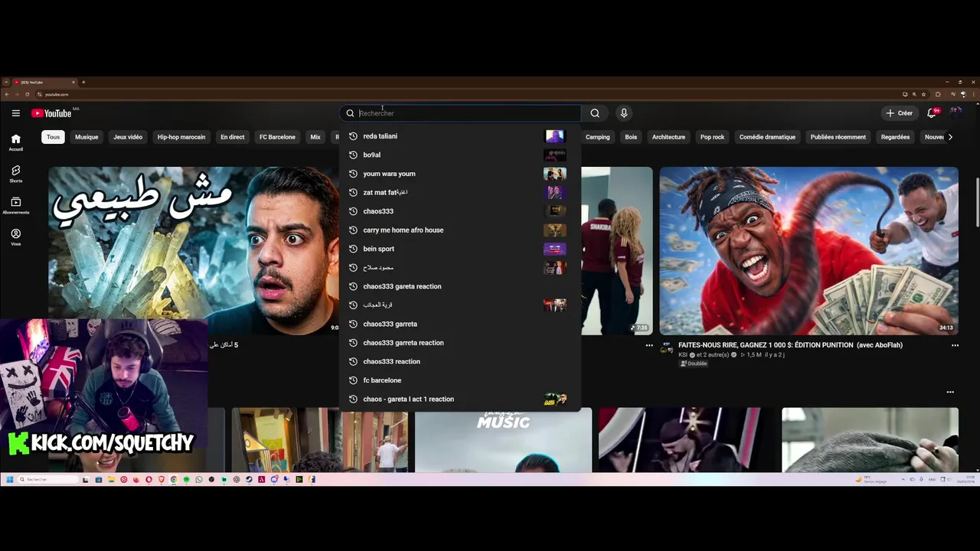Choose the Camping chip
The width and height of the screenshot is (980, 551).
(598, 137)
